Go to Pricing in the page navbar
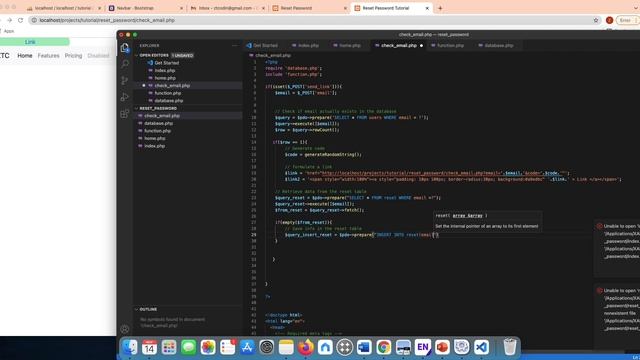Image resolution: width=640 pixels, height=360 pixels. (73, 56)
